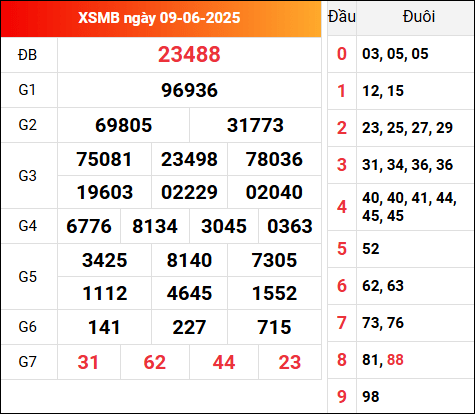Select G7 number 31
The width and height of the screenshot is (475, 414).
[x=88, y=362]
